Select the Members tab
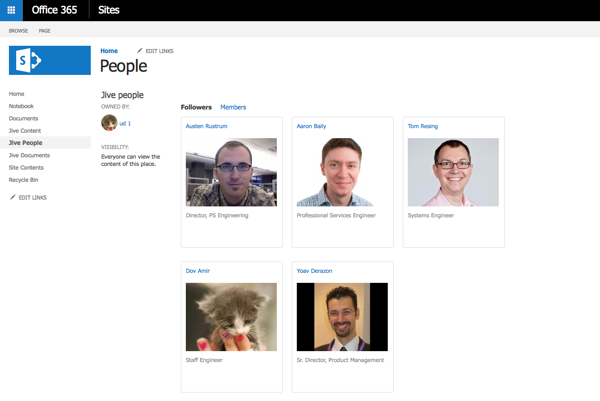 233,107
